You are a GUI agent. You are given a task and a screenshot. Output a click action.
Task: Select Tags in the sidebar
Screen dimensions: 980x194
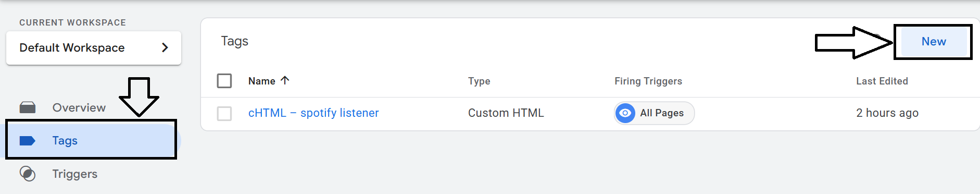[91, 140]
